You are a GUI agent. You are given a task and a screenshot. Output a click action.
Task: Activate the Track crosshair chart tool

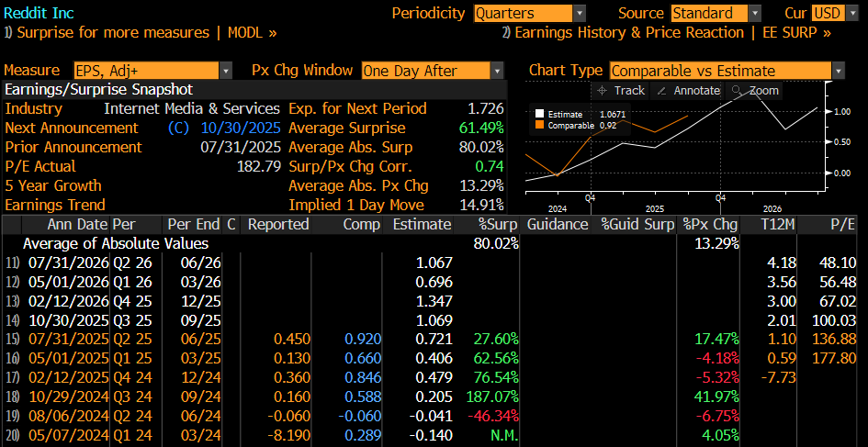click(620, 91)
